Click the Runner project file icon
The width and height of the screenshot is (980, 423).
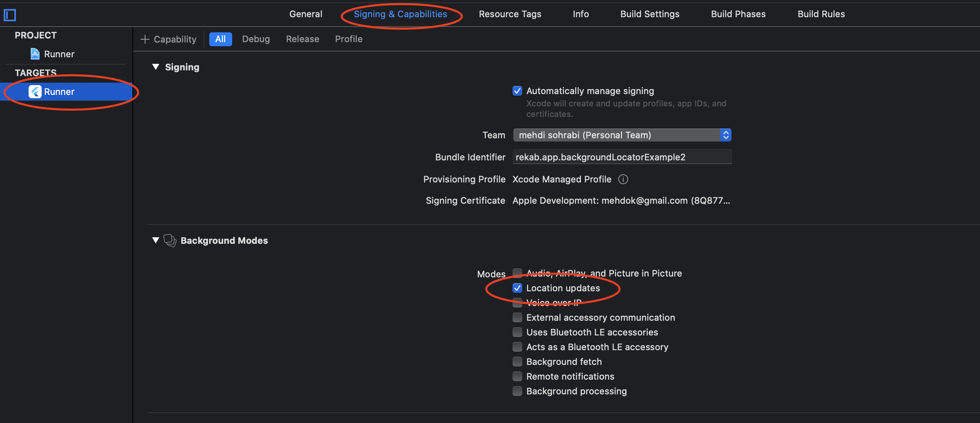35,54
